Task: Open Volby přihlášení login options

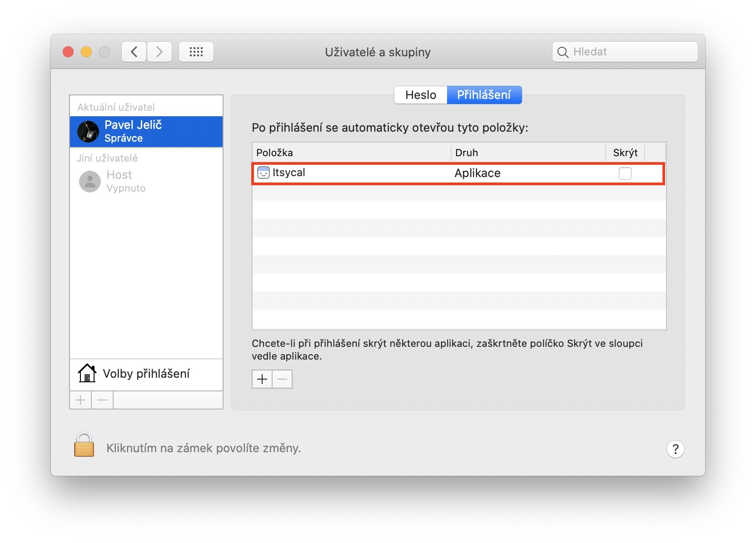Action: 146,374
